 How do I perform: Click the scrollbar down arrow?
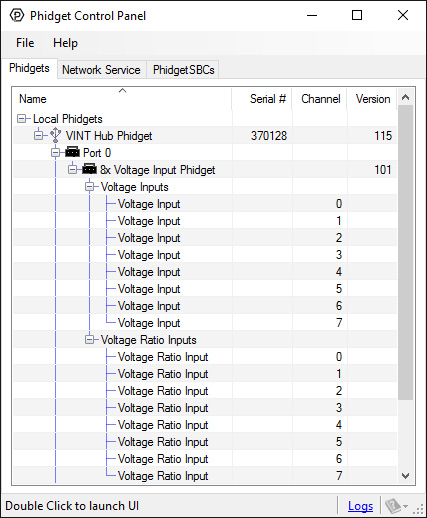[x=405, y=475]
